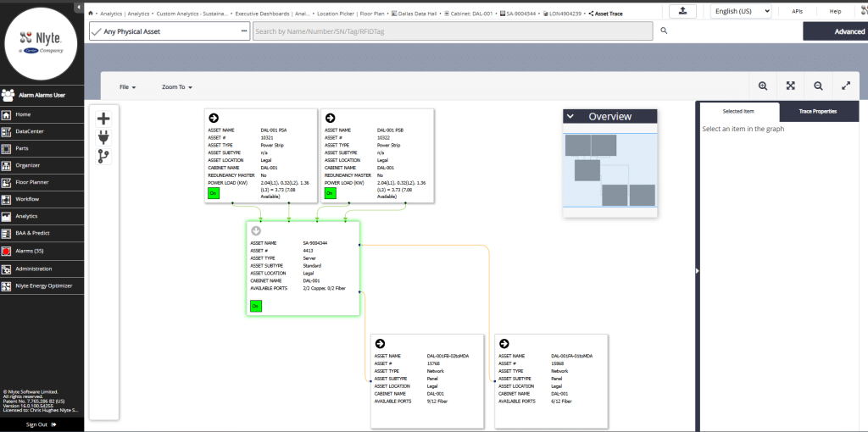This screenshot has width=868, height=432.
Task: Select asset name DAL-001 PSA text
Action: click(x=274, y=130)
